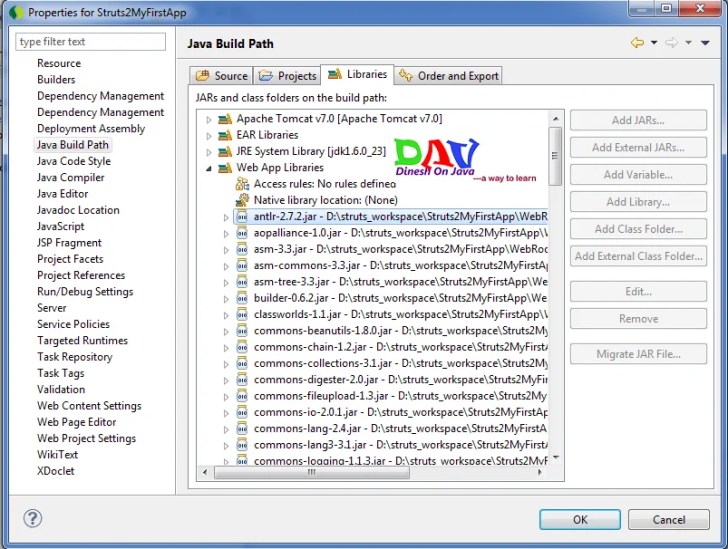Screen dimensions: 728x549
Task: Select Resource in the sidebar
Action: [59, 63]
